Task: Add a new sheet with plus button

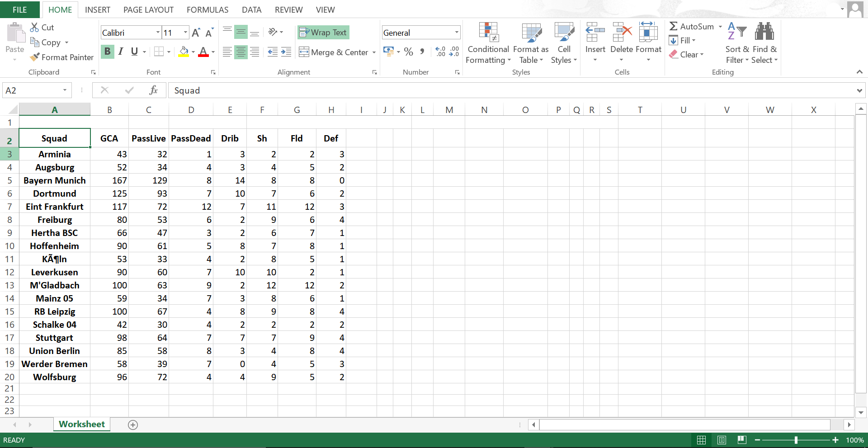Action: tap(133, 424)
